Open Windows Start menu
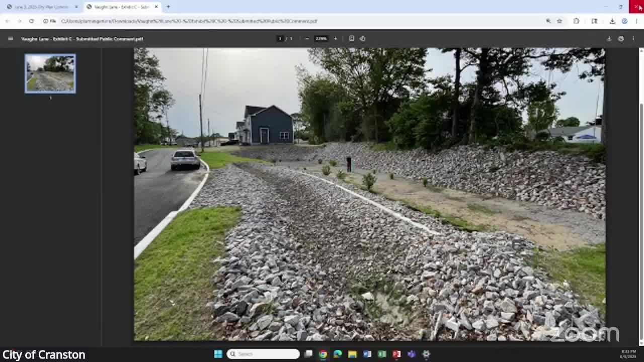The width and height of the screenshot is (644, 362). (218, 354)
